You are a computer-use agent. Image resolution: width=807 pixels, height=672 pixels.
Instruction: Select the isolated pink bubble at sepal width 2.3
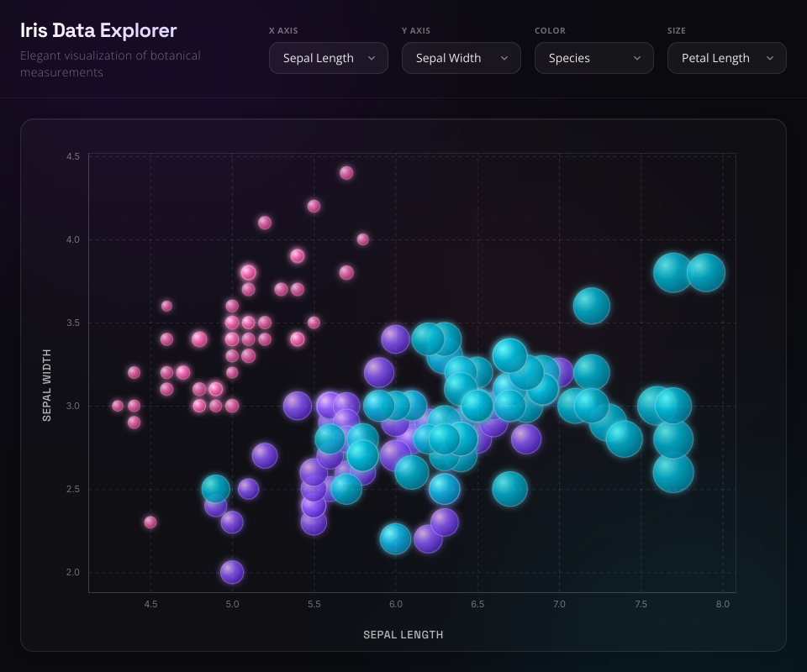pos(150,522)
